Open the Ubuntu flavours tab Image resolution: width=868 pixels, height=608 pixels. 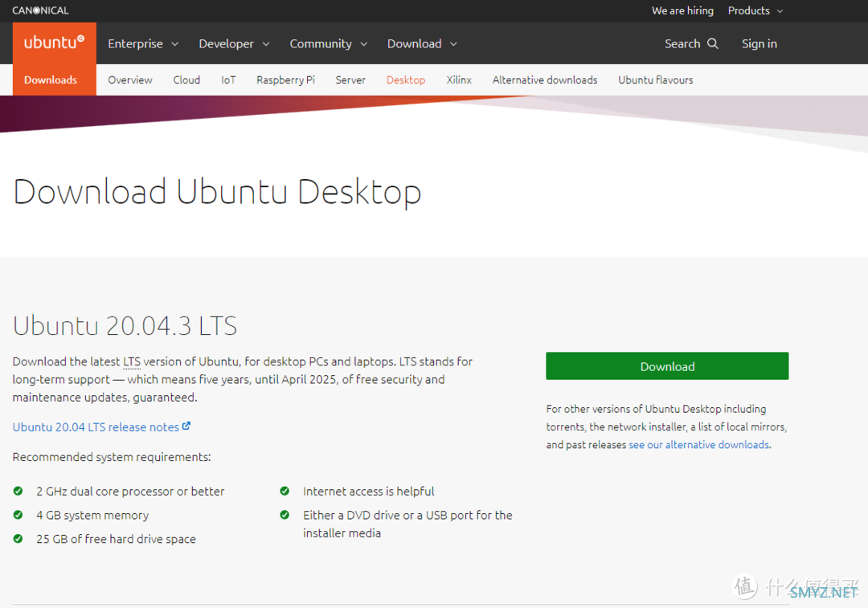656,80
